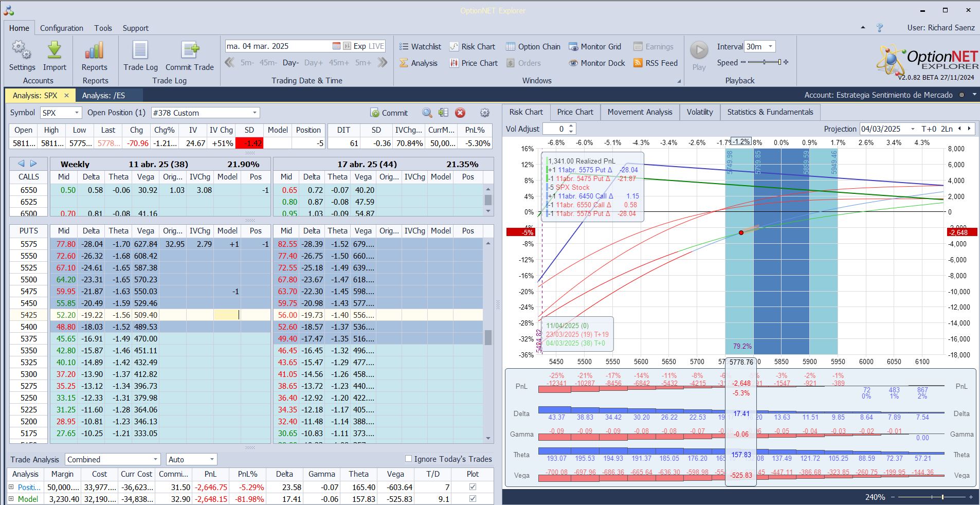Open the Reports bar-chart icon
Viewport: 980px width, 505px height.
click(x=95, y=56)
